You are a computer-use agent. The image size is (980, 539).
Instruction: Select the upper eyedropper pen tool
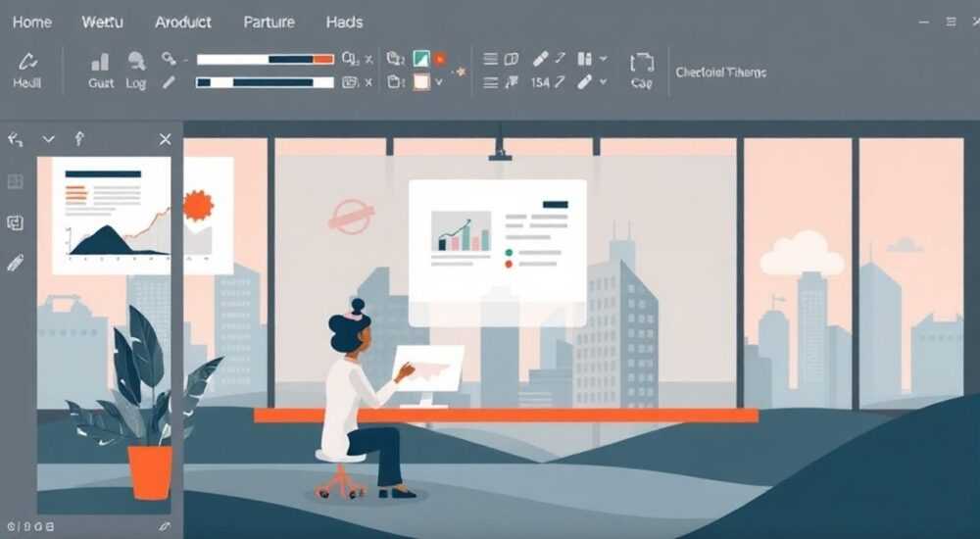pyautogui.click(x=541, y=59)
